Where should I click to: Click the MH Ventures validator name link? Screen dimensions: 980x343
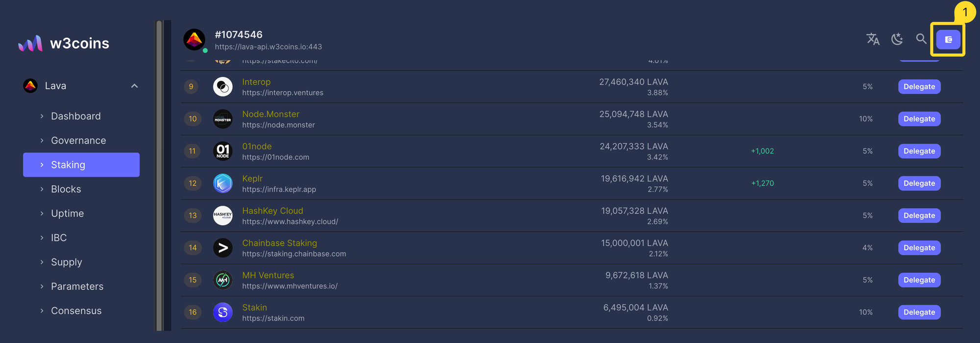click(x=268, y=275)
